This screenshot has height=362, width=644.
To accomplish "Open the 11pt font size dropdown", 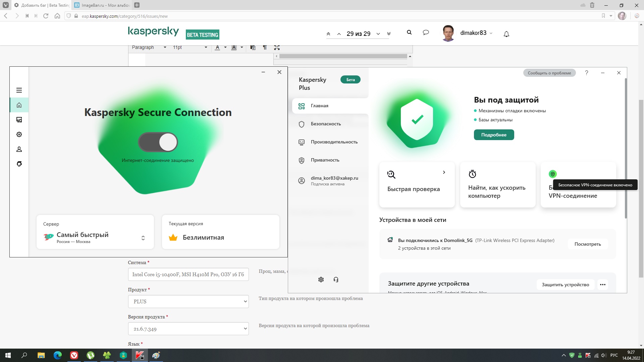I will tap(190, 47).
